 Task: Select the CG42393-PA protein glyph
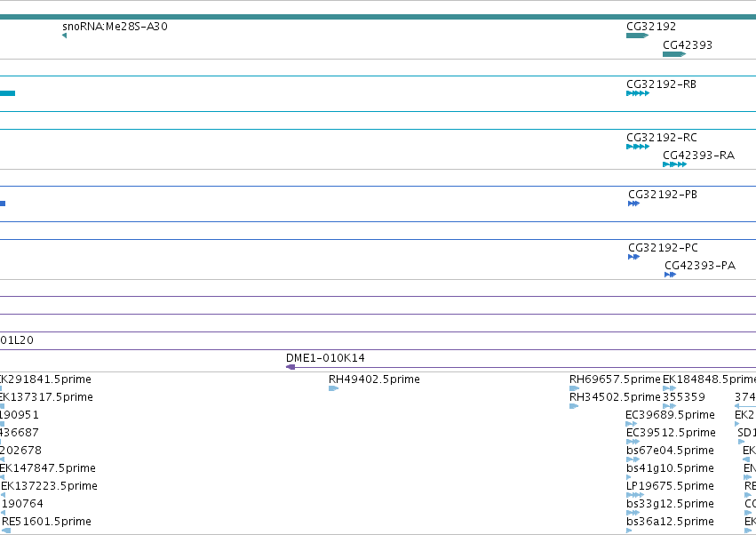click(x=670, y=275)
